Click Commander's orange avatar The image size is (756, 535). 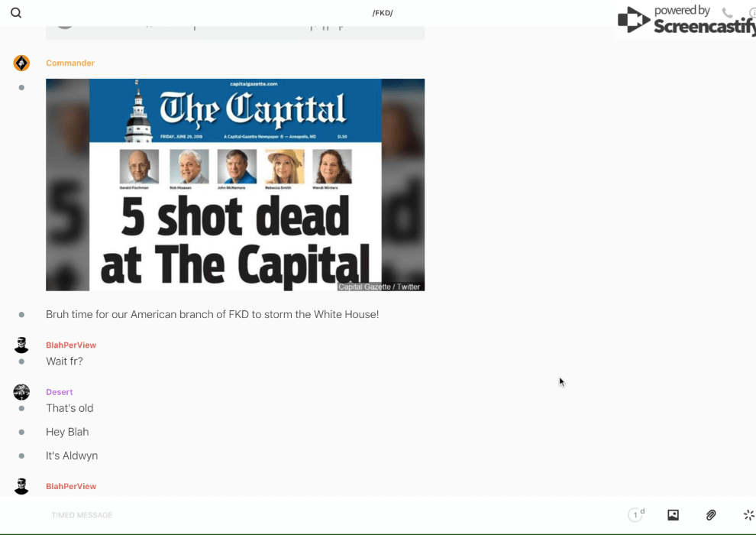click(21, 63)
